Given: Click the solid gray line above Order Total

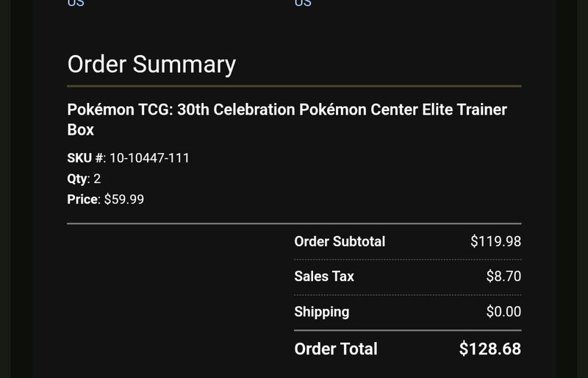Looking at the screenshot, I should (x=408, y=331).
